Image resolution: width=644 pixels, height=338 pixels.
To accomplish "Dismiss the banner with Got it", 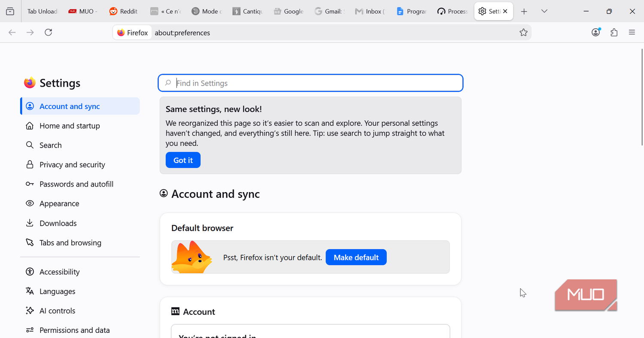I will [183, 160].
